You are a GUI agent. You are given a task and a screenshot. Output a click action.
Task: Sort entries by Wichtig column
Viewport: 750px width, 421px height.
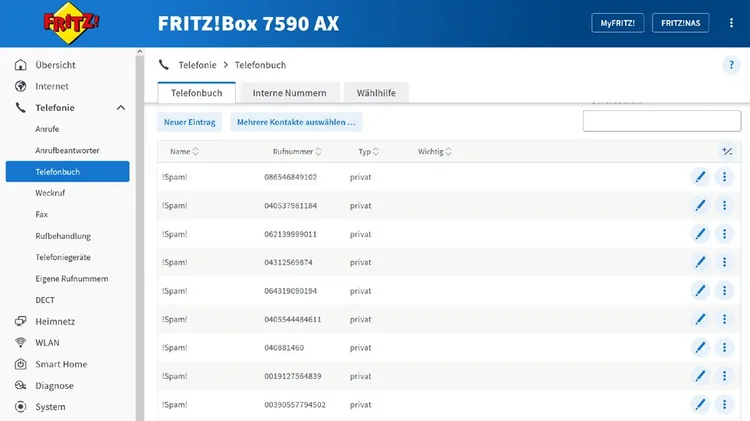pyautogui.click(x=435, y=152)
